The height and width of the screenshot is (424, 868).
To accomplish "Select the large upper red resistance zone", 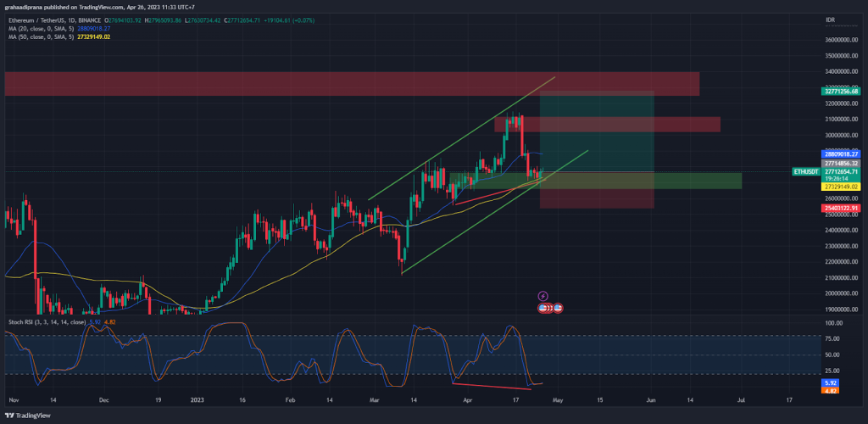I will [352, 84].
